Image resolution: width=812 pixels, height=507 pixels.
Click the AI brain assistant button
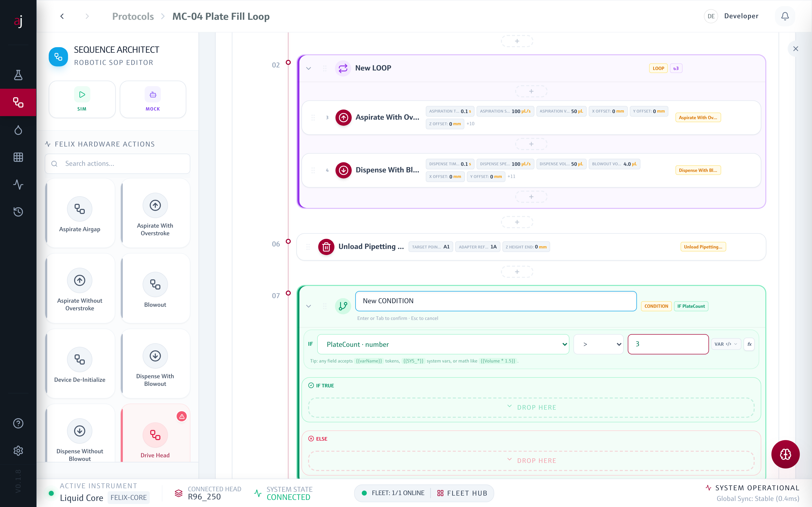click(x=785, y=454)
